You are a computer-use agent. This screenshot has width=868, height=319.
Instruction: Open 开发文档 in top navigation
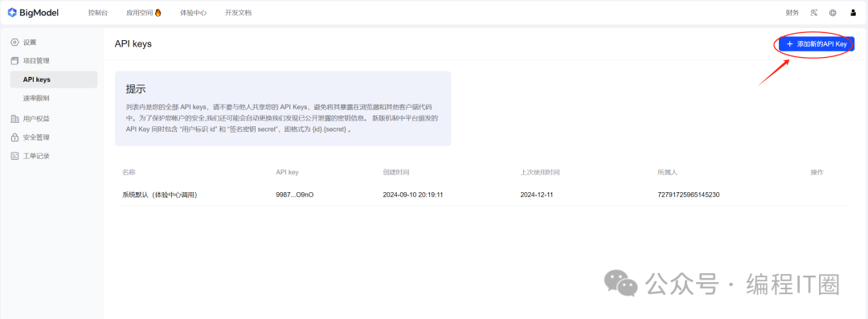point(238,13)
